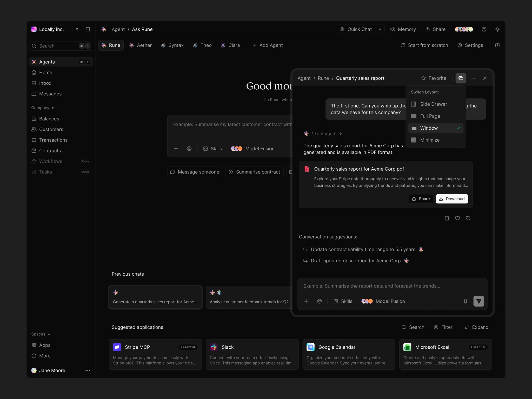Select the Rune agent tab
This screenshot has height=399, width=532.
(111, 45)
